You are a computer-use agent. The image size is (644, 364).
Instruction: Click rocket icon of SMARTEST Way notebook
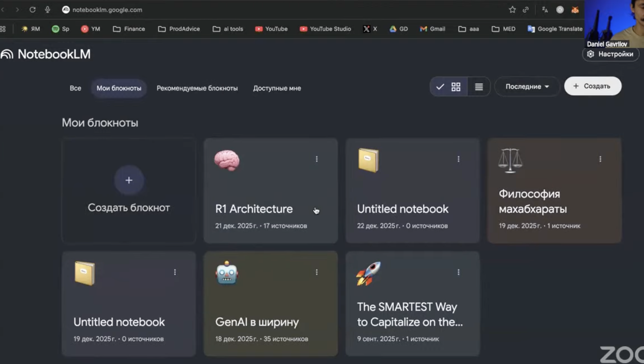368,273
